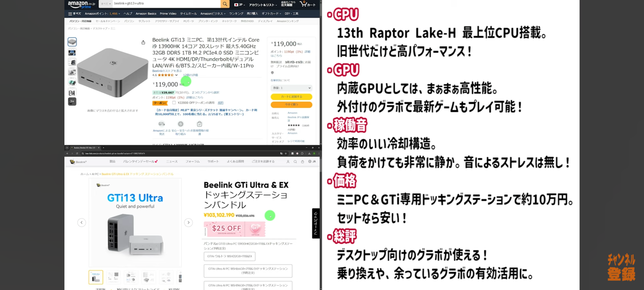Select the Beelink GTi Ultra browser tab

(85, 148)
